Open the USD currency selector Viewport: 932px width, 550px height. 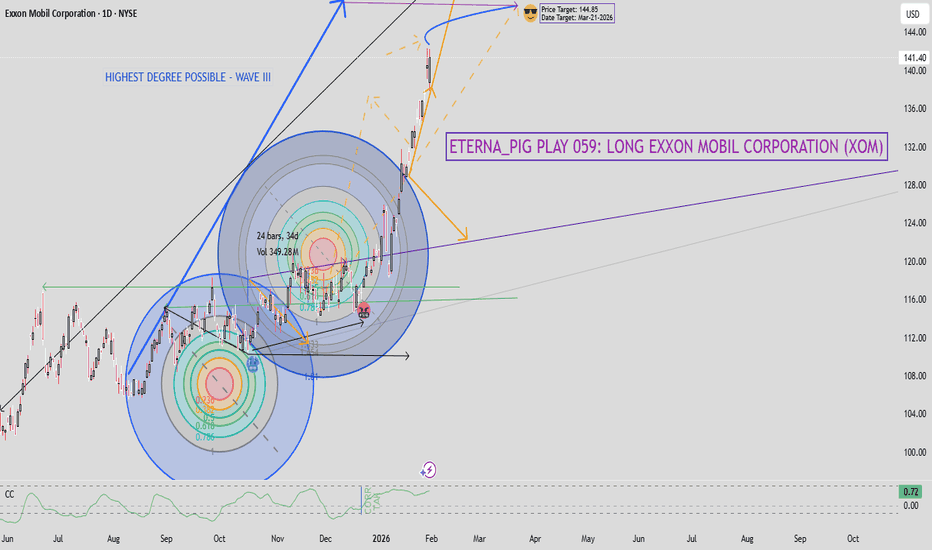[x=912, y=14]
